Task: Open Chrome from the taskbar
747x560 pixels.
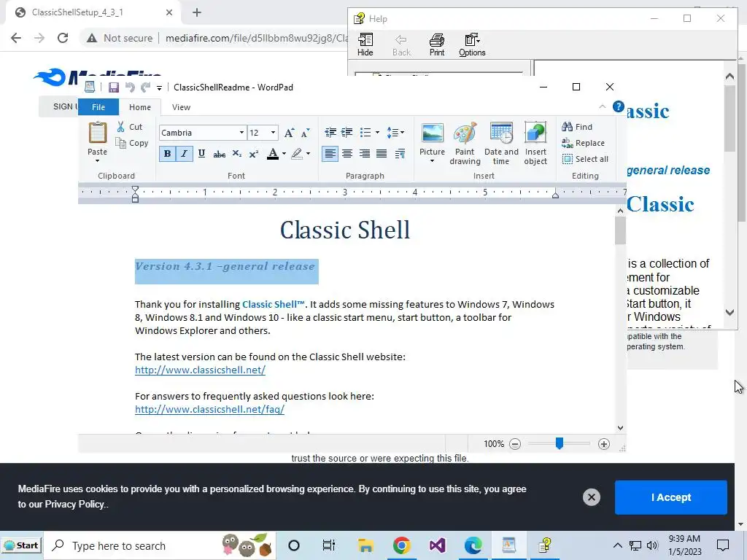Action: [x=402, y=545]
